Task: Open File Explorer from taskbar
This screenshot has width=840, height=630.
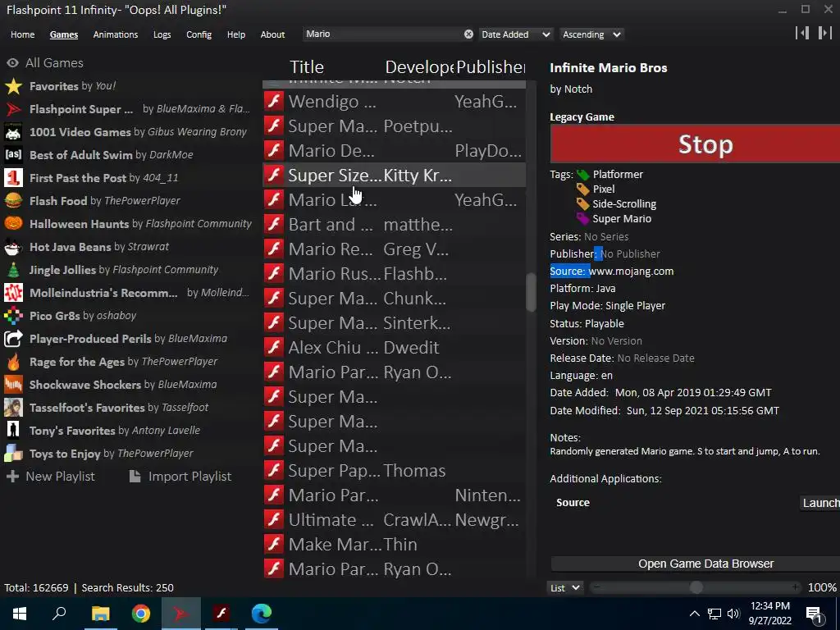Action: click(100, 614)
